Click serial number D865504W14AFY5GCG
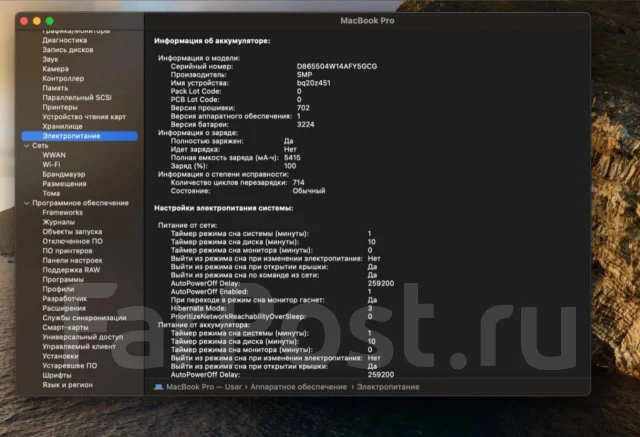Image resolution: width=640 pixels, height=437 pixels. click(x=337, y=66)
